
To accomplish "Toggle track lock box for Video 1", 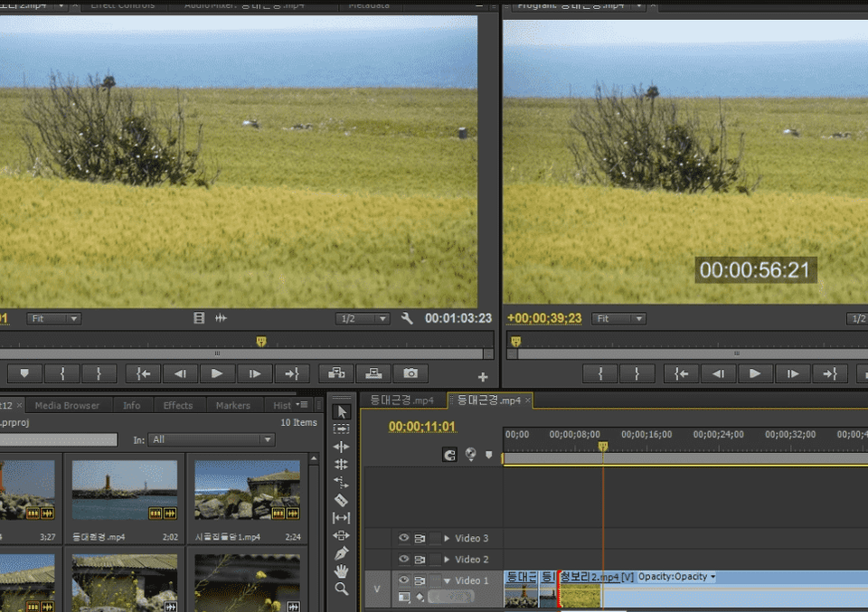I will (x=435, y=579).
